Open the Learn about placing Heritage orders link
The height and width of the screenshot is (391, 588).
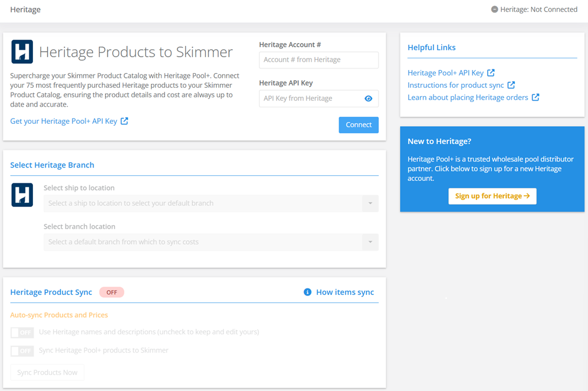[468, 97]
